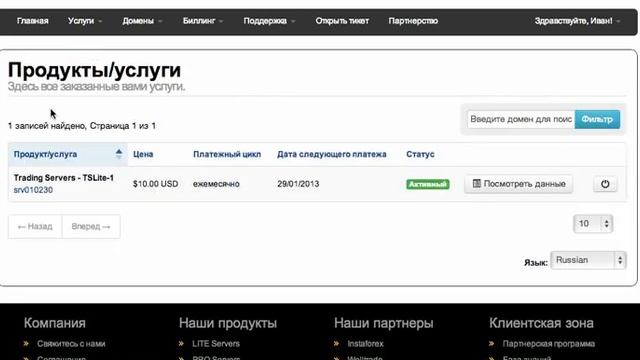Click Trading Servers - TSLite-1 text
Screen dimensions: 640x360
64,178
